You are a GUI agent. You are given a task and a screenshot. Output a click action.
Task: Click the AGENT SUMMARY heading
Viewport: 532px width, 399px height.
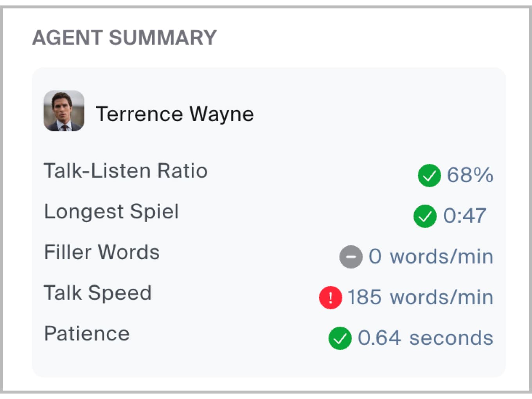(124, 38)
